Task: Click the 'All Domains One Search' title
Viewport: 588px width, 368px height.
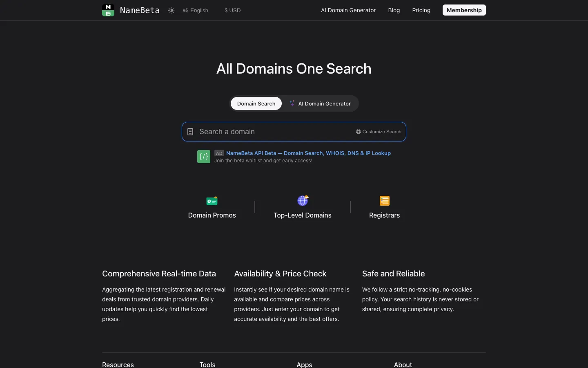Action: coord(294,69)
